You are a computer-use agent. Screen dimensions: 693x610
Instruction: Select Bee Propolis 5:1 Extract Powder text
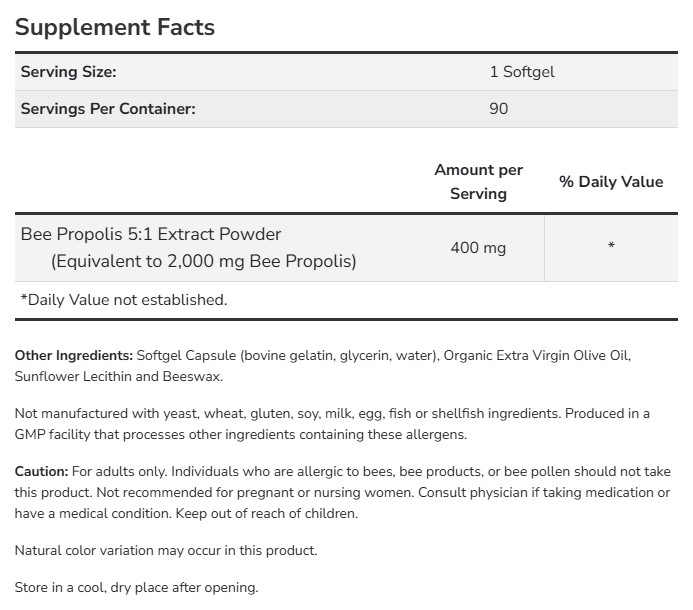(x=151, y=234)
